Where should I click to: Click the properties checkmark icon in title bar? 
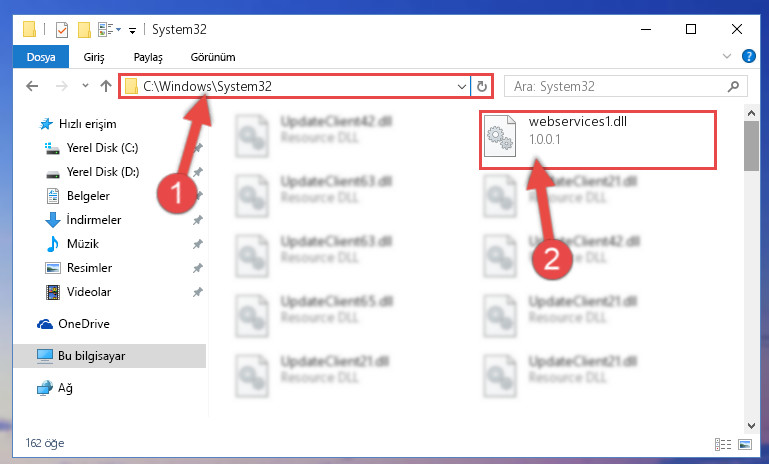[x=62, y=30]
